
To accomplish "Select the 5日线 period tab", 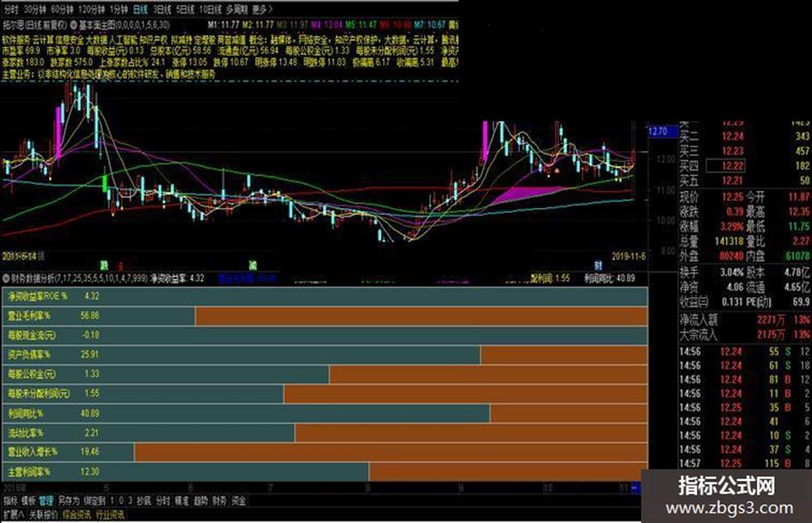I will [185, 9].
